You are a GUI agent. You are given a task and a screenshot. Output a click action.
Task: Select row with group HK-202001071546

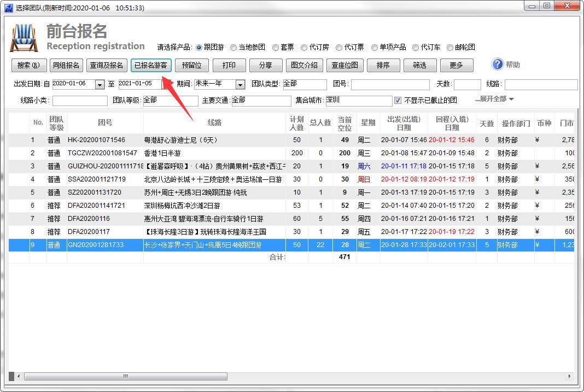(x=96, y=140)
